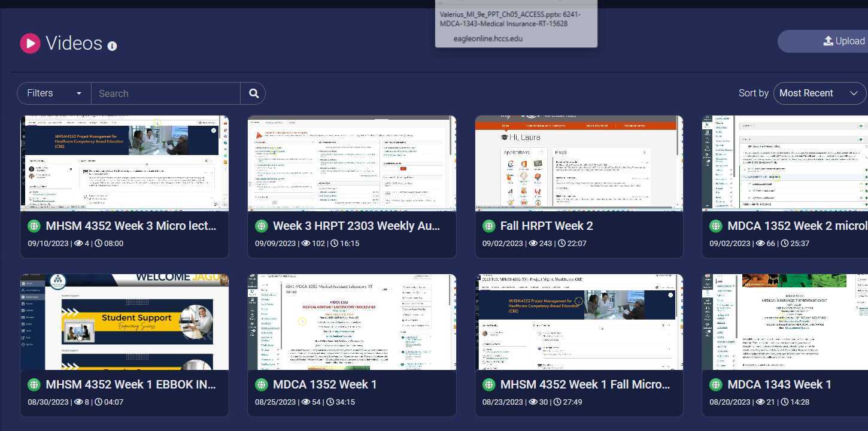Open the MHSM 4352 Week 1 Fall Micro video title
868x431 pixels.
coord(585,385)
